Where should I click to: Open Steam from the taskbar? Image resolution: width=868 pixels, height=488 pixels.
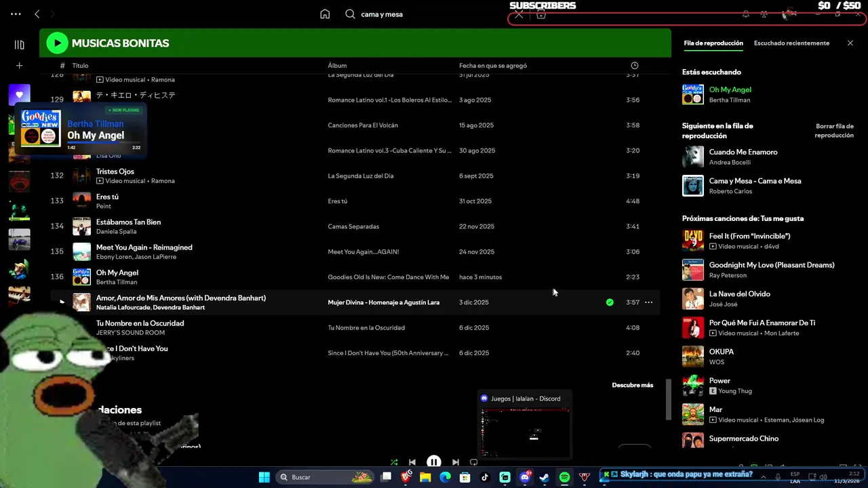[545, 477]
